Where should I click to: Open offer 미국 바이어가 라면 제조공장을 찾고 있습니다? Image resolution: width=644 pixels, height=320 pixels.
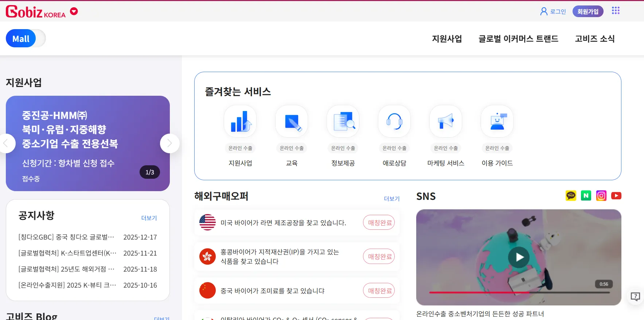click(x=283, y=222)
